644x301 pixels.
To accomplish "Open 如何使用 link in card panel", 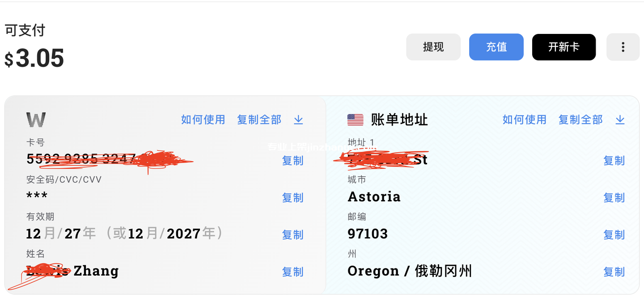I will (203, 120).
